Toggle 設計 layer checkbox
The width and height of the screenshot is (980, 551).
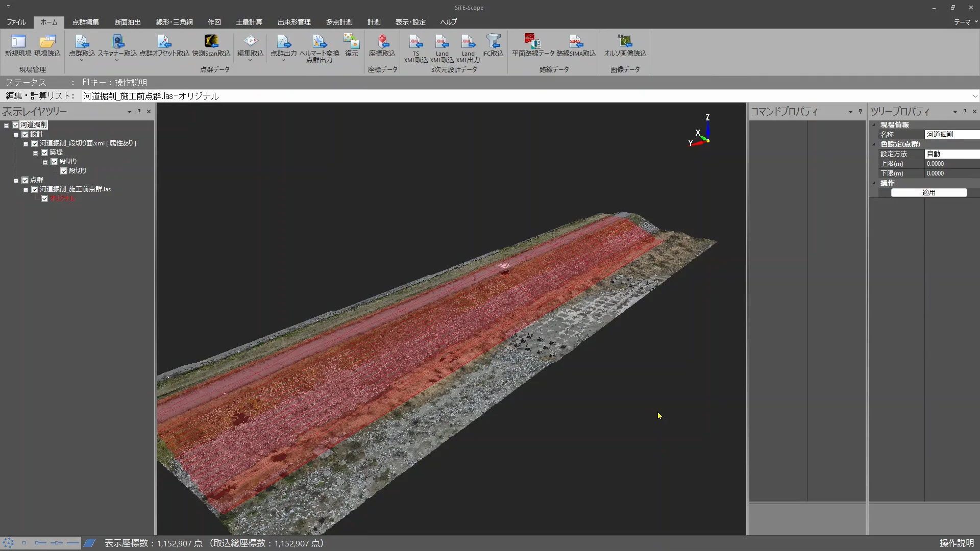pyautogui.click(x=25, y=134)
